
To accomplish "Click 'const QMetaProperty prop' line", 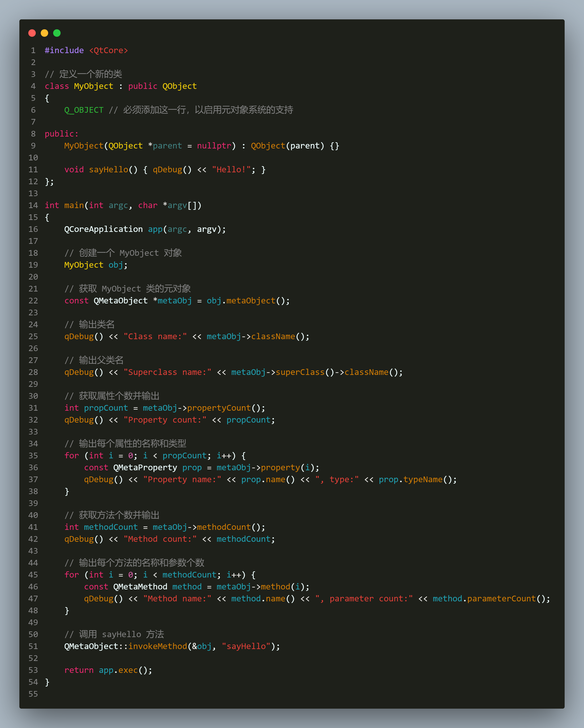I will coord(202,468).
